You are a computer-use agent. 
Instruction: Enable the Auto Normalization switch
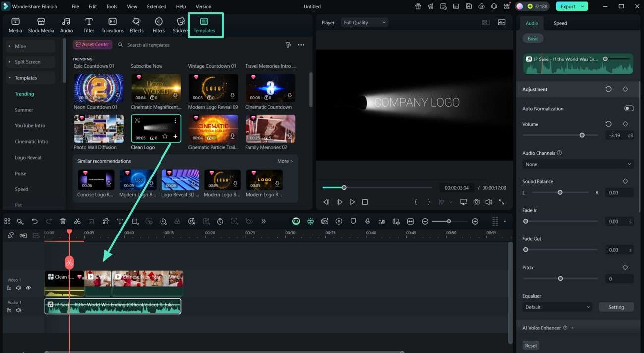(629, 108)
